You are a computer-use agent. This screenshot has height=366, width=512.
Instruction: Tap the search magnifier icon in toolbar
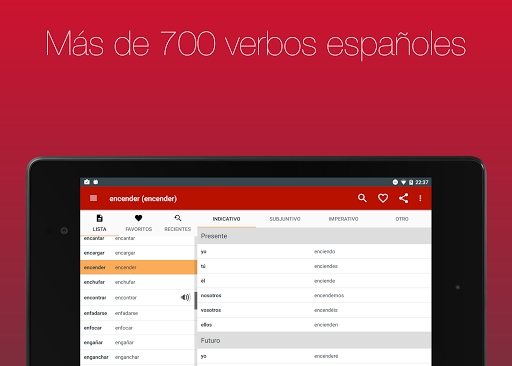coord(362,198)
